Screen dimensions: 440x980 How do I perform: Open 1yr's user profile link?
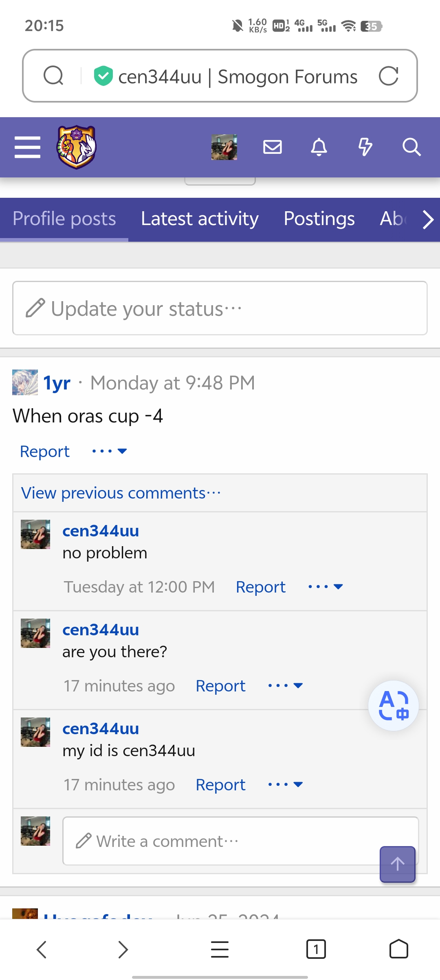click(x=57, y=383)
